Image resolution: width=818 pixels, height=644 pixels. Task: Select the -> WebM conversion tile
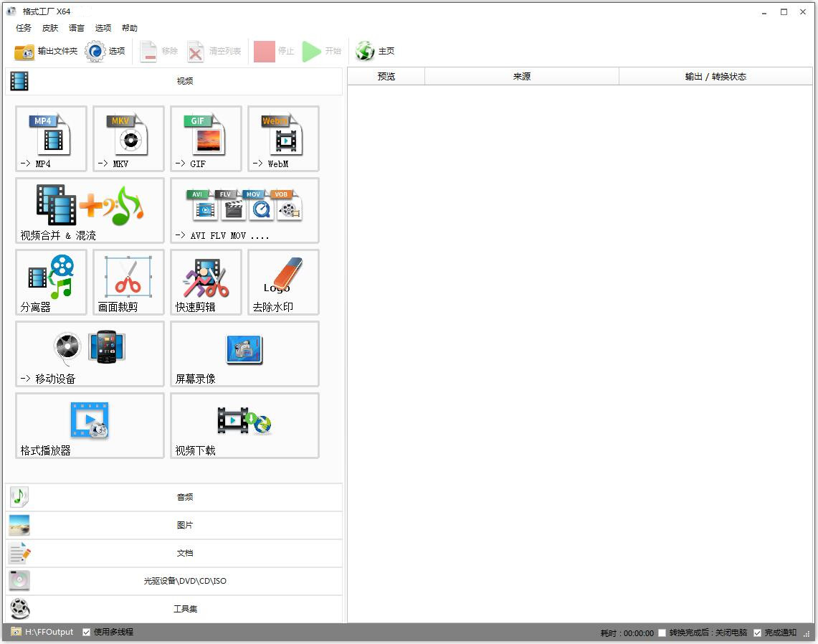click(x=283, y=139)
